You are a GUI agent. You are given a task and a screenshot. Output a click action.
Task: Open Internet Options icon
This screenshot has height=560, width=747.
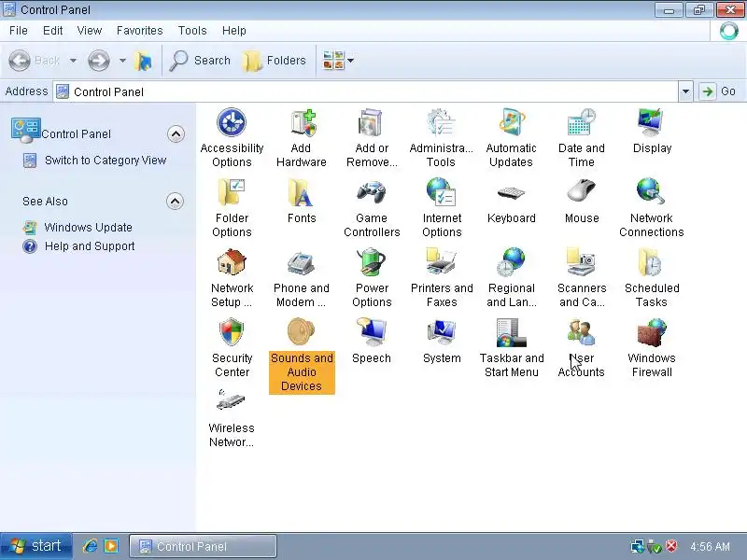[x=442, y=193]
